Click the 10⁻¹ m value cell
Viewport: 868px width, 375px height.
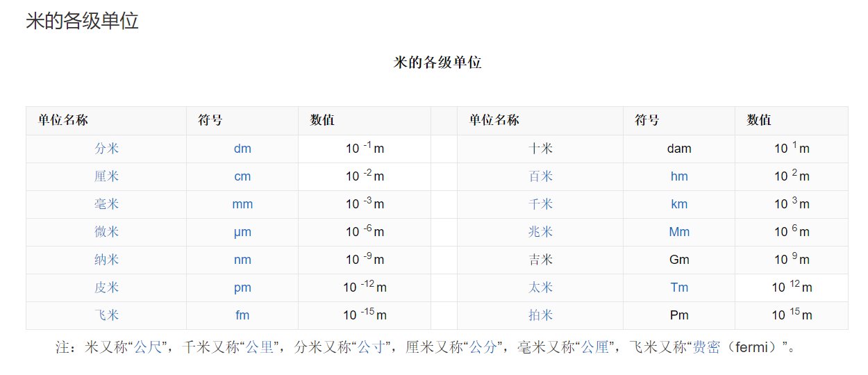point(365,149)
